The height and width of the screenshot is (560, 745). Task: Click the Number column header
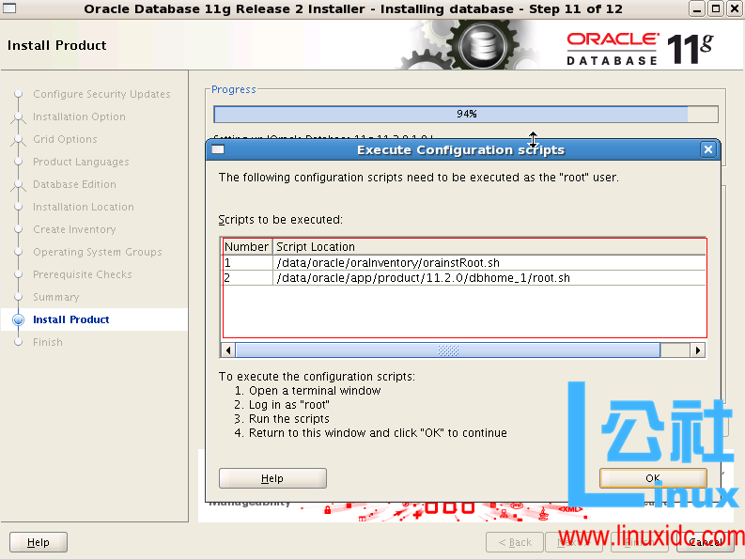click(246, 247)
